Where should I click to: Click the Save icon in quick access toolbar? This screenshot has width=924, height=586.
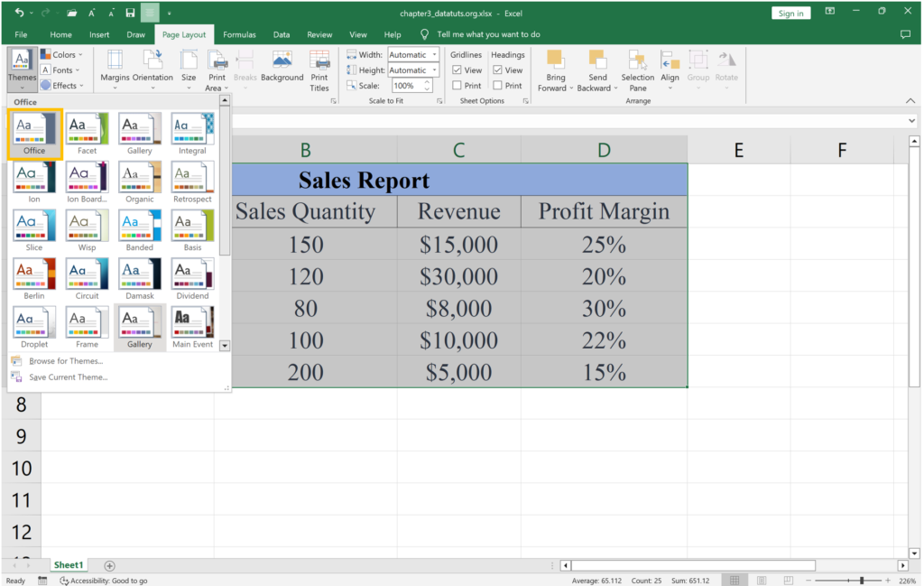click(130, 14)
